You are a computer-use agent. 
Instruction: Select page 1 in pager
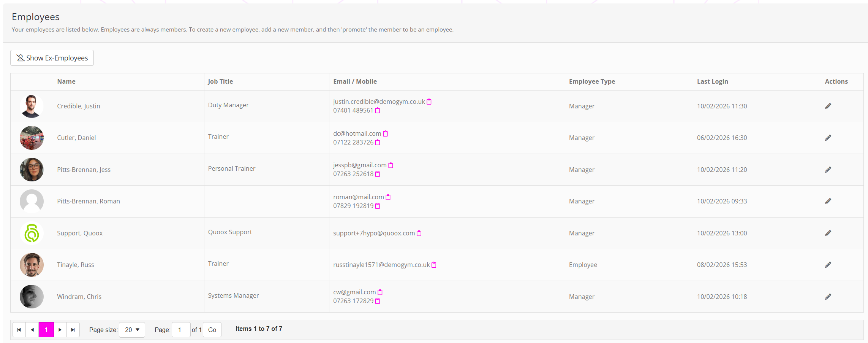pos(46,330)
